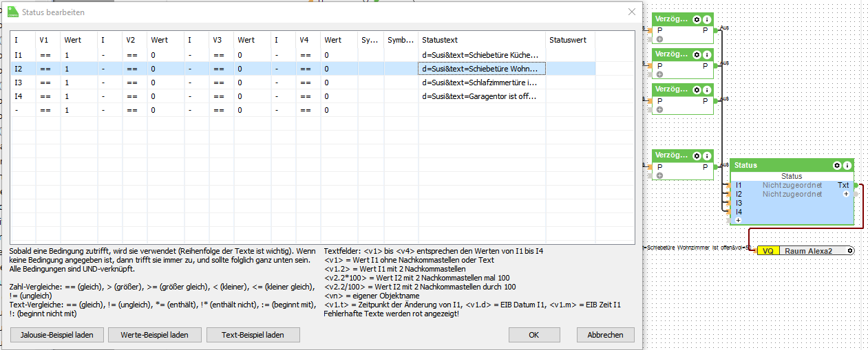Click plus icon below Txt output in Status block
Viewport: 868px width, 350px height.
(846, 195)
